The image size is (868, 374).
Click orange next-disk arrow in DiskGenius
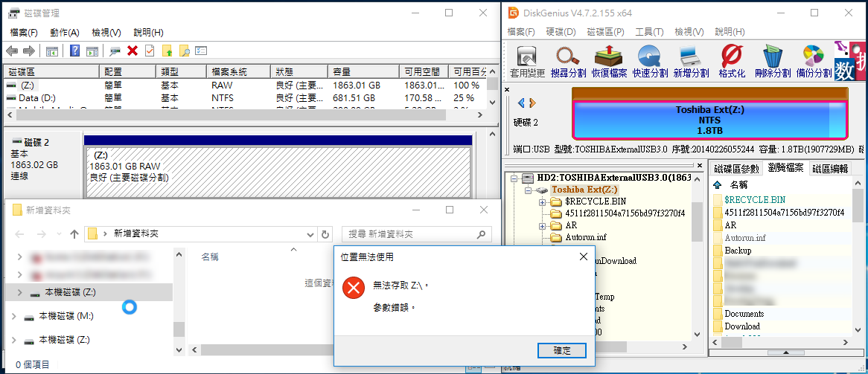[532, 103]
